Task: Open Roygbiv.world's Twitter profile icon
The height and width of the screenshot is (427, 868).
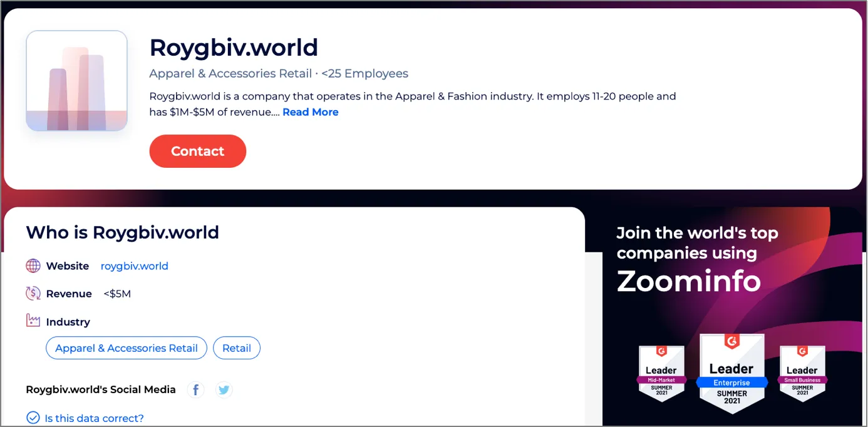Action: pos(224,390)
